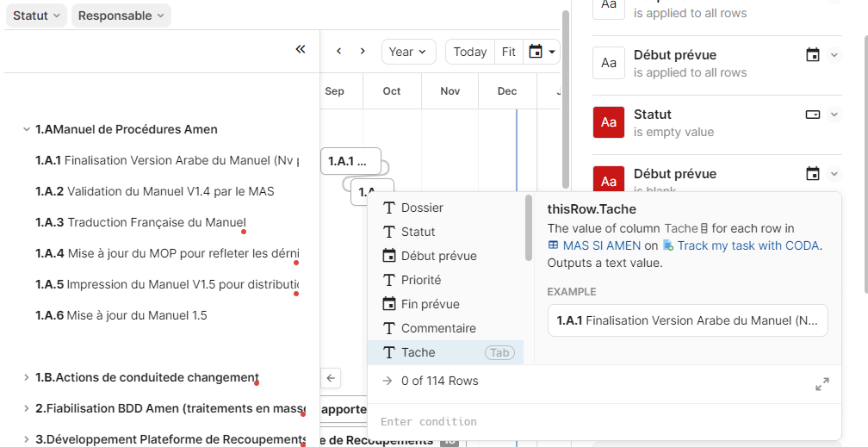Click the Gantt view vertical scrollbar

[x=565, y=100]
